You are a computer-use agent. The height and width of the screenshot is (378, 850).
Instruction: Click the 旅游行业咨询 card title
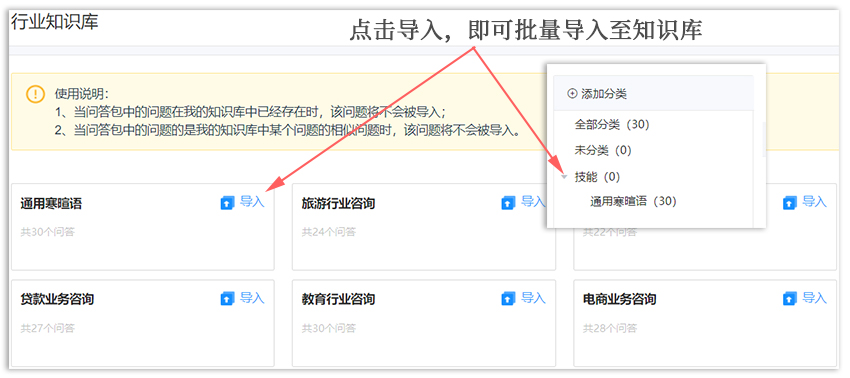(x=338, y=204)
